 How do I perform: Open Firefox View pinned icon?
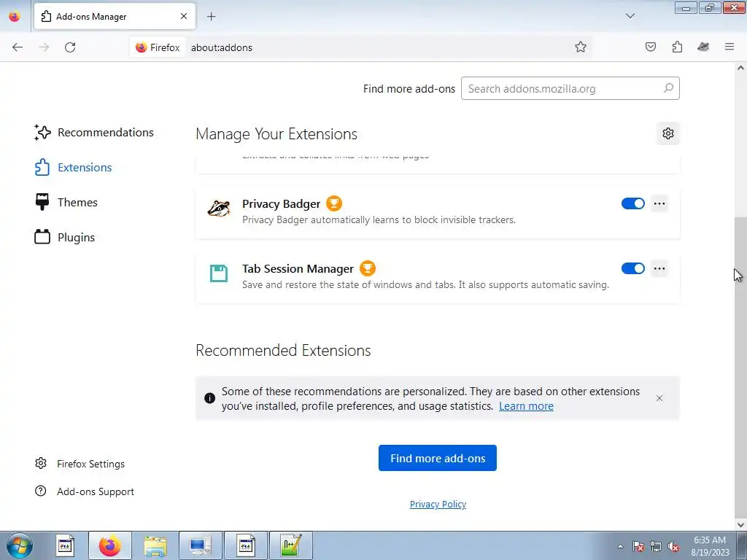15,16
